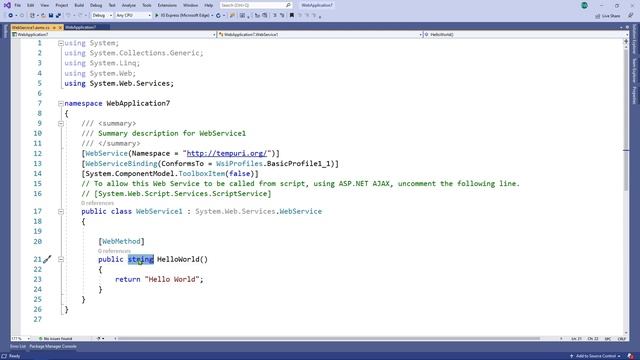
Task: Open the Edit menu
Action: click(31, 5)
